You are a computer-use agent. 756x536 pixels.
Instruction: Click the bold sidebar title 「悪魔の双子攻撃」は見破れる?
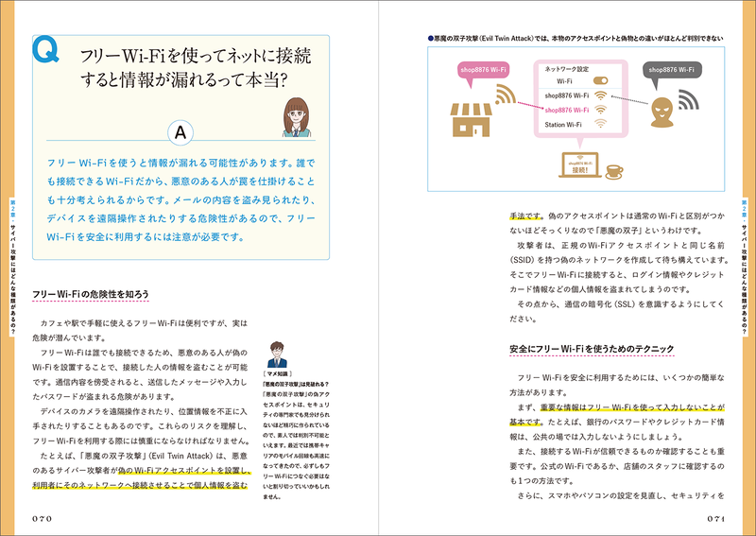(x=296, y=385)
